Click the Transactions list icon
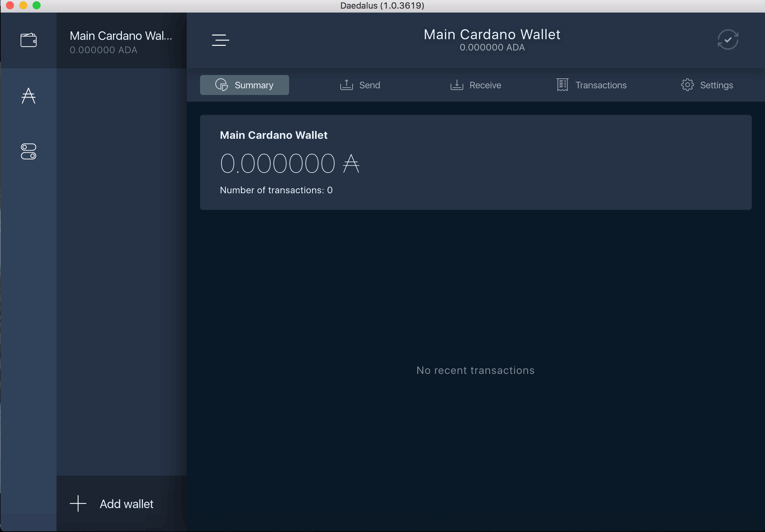Image resolution: width=765 pixels, height=532 pixels. click(562, 85)
